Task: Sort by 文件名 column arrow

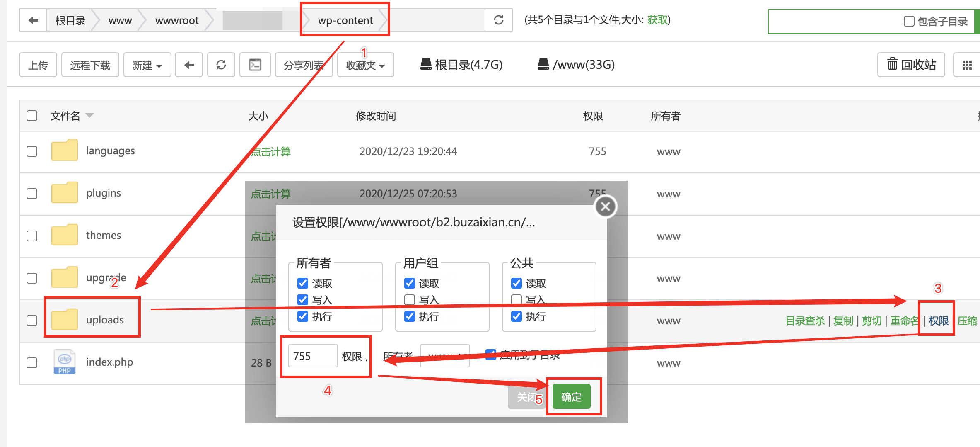Action: tap(89, 115)
